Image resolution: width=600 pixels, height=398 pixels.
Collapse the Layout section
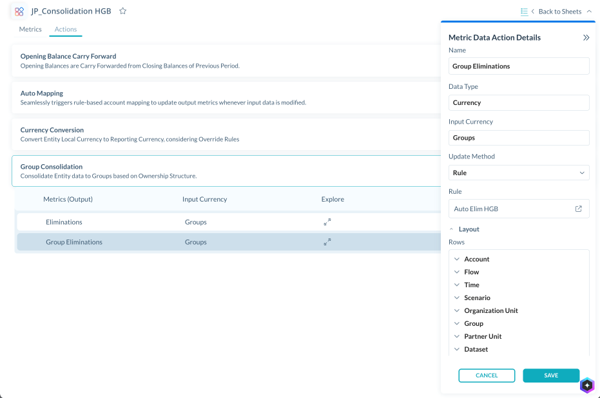click(x=451, y=229)
